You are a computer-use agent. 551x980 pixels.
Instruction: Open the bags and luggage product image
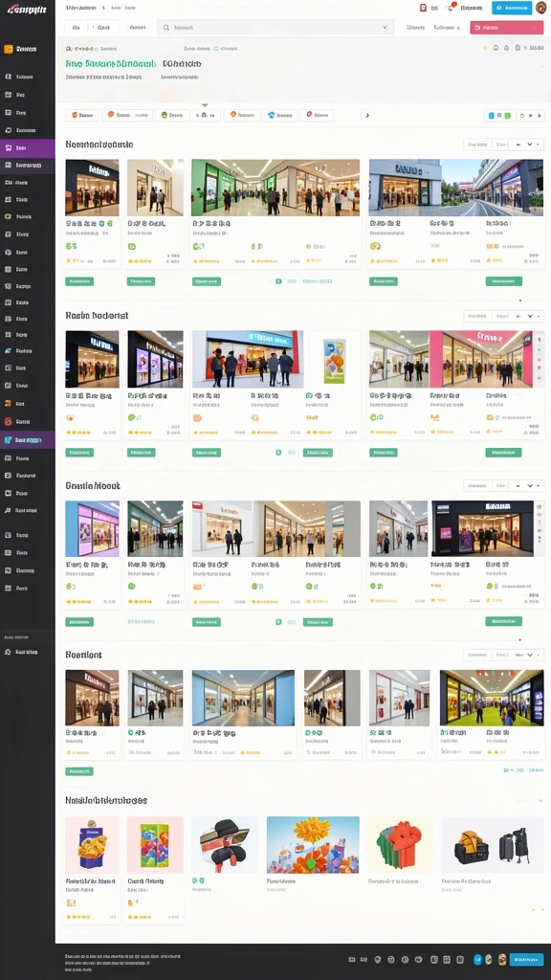pos(493,844)
